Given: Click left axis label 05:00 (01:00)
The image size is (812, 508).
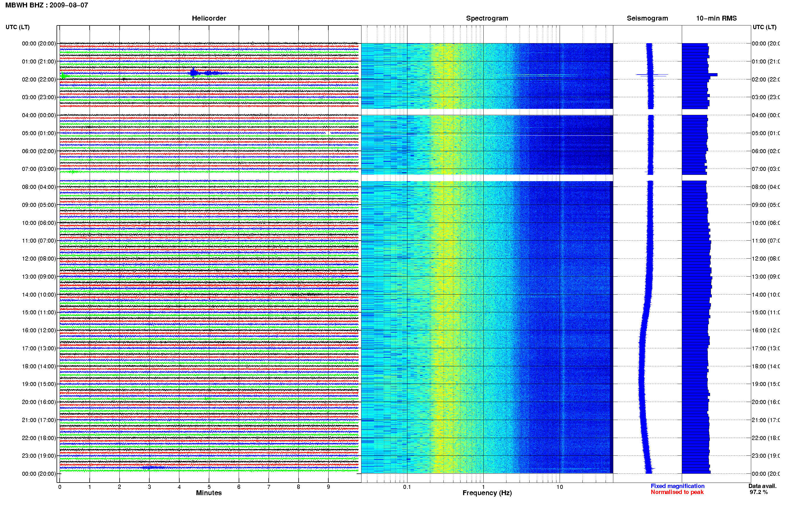Looking at the screenshot, I should pos(39,133).
